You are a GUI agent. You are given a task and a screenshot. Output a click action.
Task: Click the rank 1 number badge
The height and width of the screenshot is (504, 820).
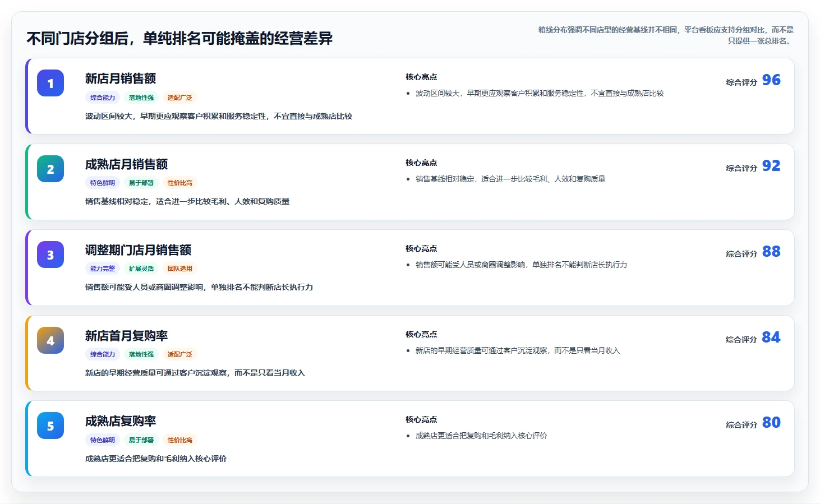[50, 83]
